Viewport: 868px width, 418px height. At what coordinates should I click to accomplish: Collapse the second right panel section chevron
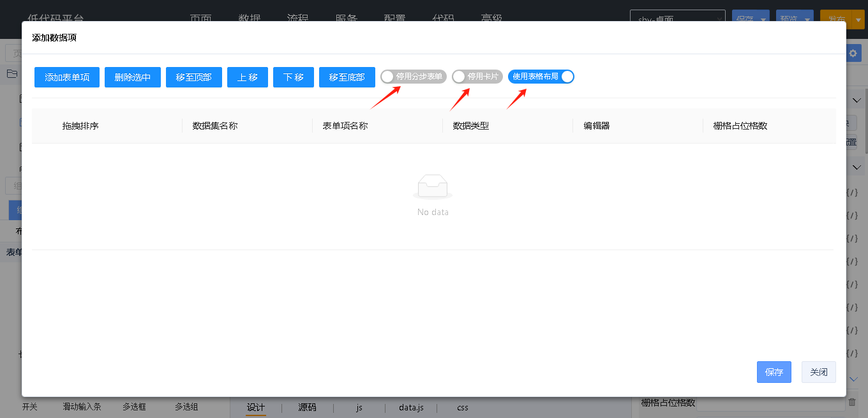857,167
